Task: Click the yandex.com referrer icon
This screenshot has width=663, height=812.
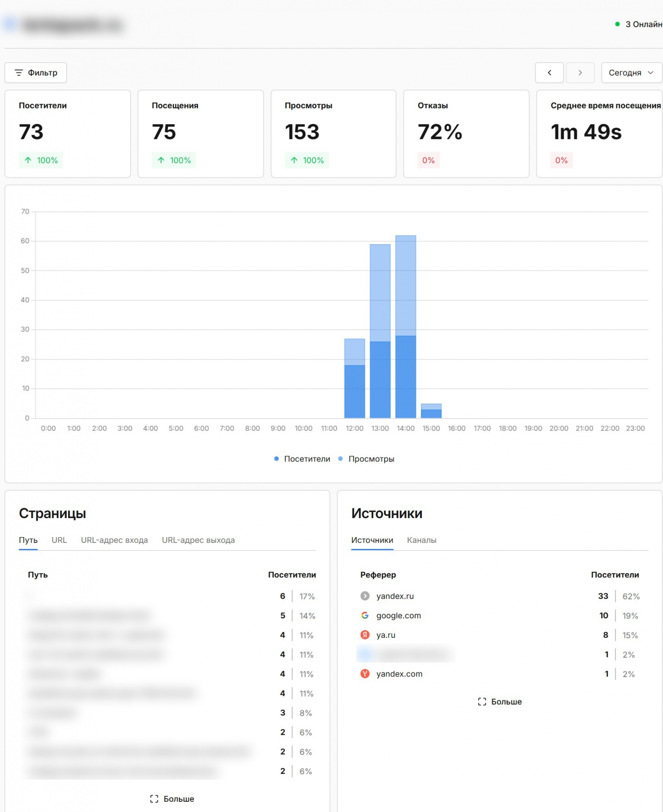Action: point(365,674)
